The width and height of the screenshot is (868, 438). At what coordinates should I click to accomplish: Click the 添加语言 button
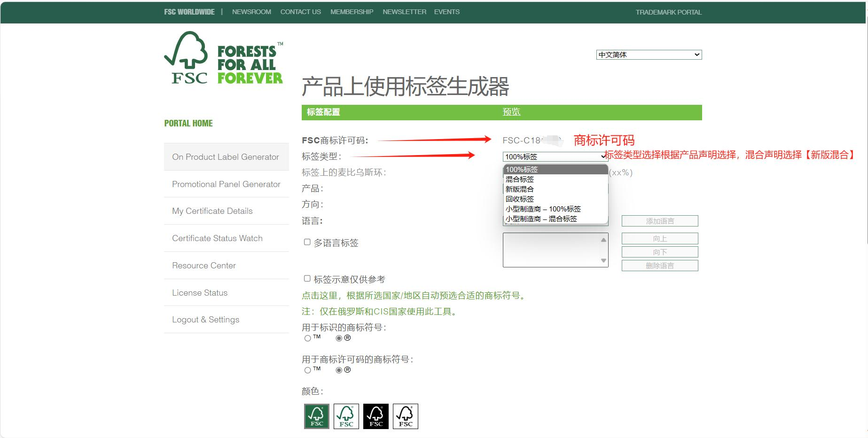click(660, 221)
